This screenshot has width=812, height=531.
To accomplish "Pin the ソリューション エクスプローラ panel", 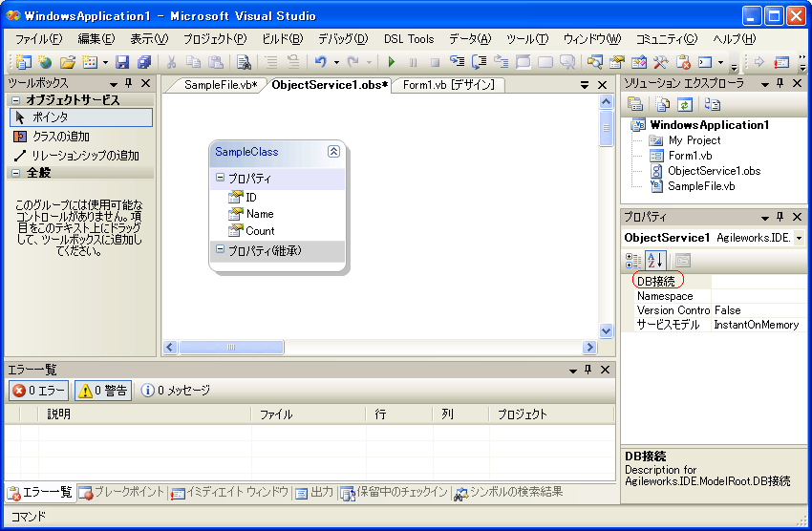I will coord(780,83).
